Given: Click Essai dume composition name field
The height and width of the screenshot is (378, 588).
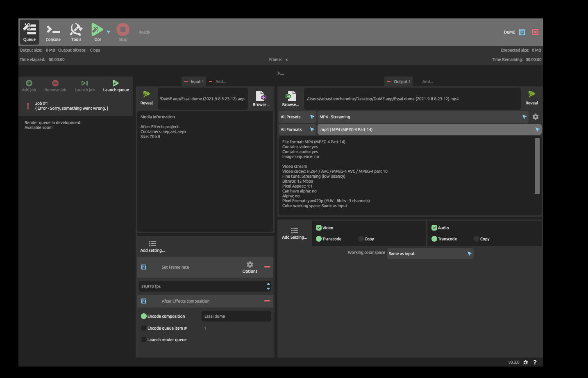Looking at the screenshot, I should point(236,316).
